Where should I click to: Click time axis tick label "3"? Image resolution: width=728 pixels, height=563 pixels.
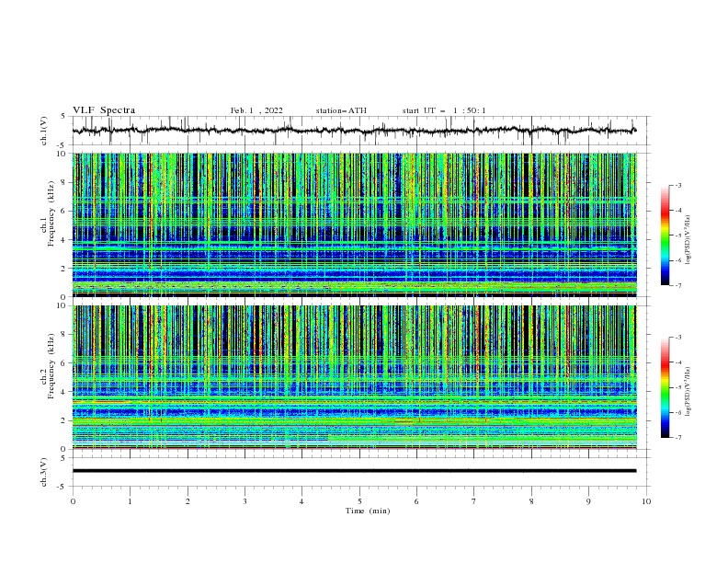[x=245, y=501]
